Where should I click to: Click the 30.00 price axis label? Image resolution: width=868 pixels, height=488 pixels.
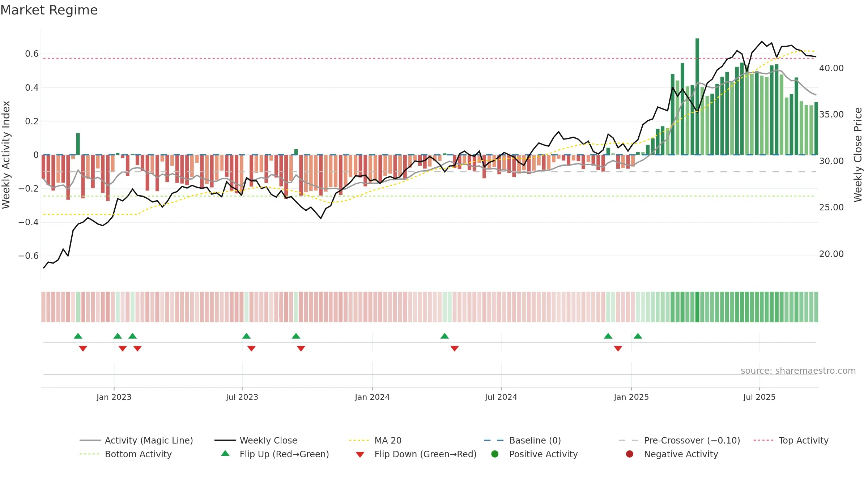(x=831, y=161)
